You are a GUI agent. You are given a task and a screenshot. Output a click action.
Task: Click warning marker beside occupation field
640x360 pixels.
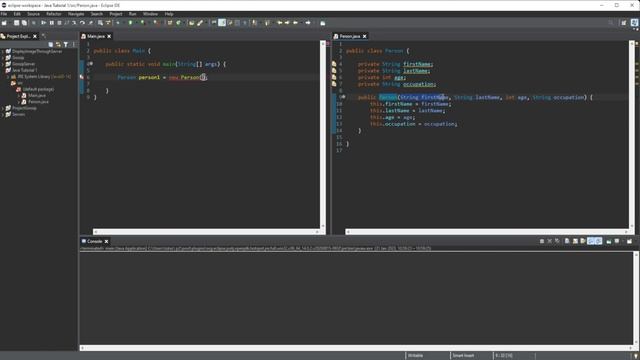click(334, 84)
